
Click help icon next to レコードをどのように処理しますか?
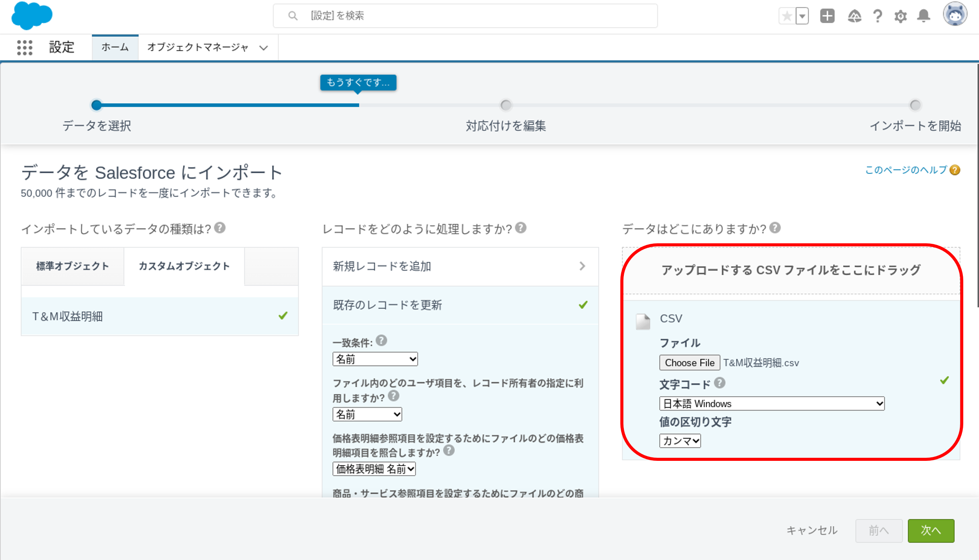pos(521,228)
